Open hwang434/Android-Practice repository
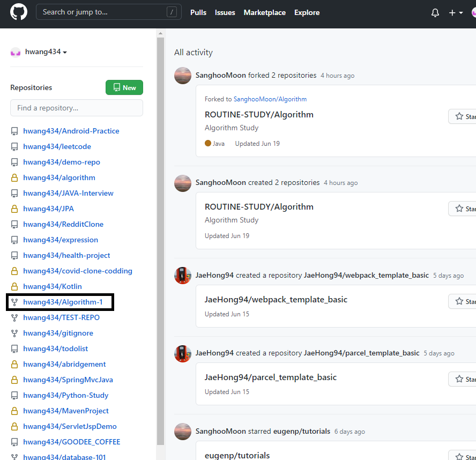 (71, 131)
